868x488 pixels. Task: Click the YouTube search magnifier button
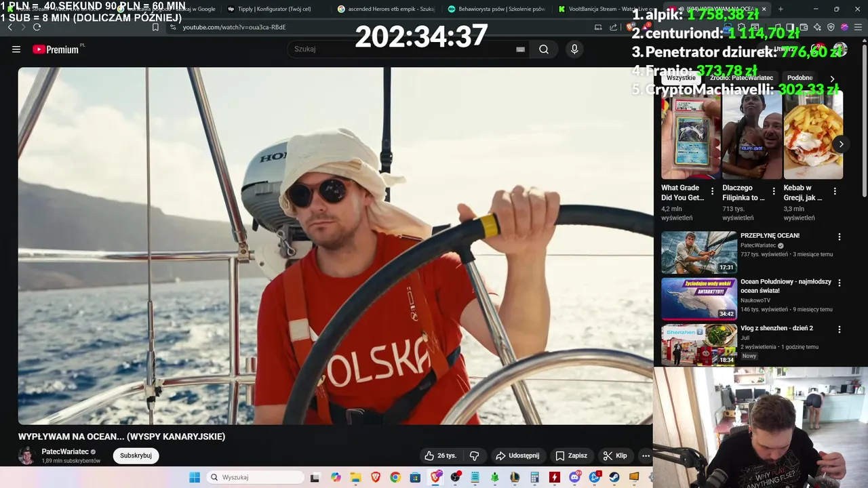click(x=544, y=49)
